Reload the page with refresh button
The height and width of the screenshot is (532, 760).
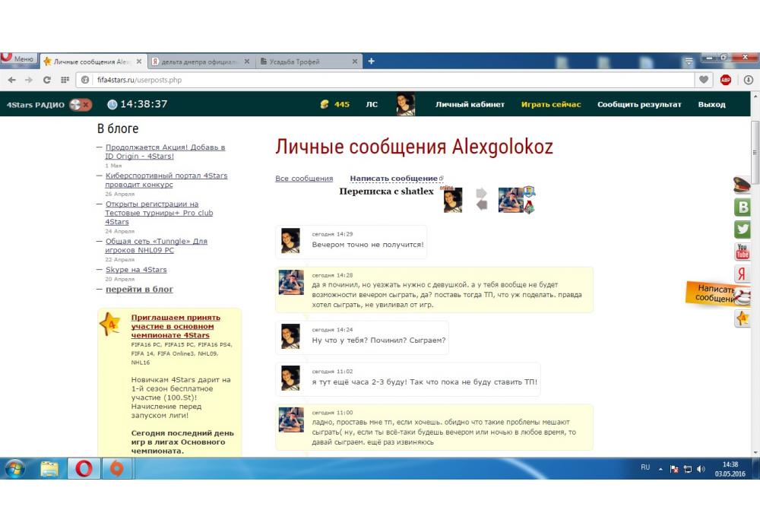click(47, 80)
